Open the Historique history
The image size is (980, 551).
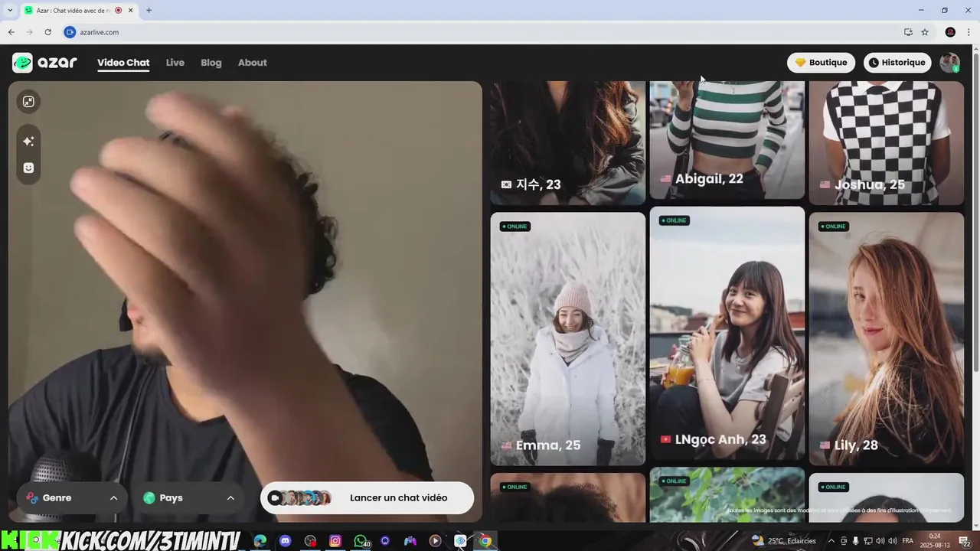pyautogui.click(x=897, y=63)
